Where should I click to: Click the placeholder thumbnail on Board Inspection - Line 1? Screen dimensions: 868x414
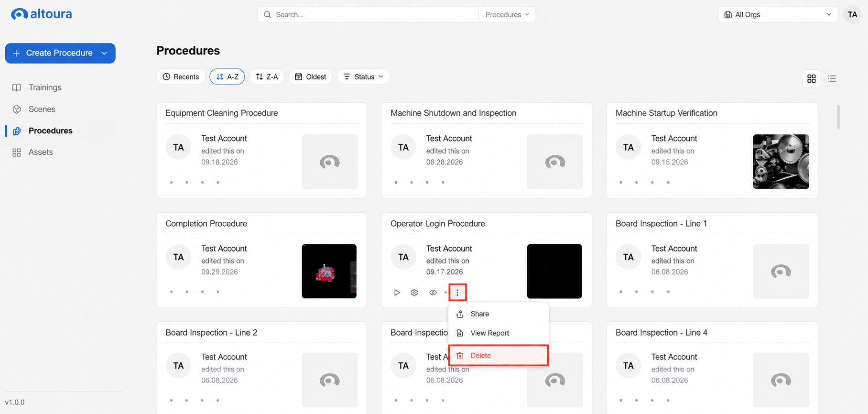tap(781, 271)
